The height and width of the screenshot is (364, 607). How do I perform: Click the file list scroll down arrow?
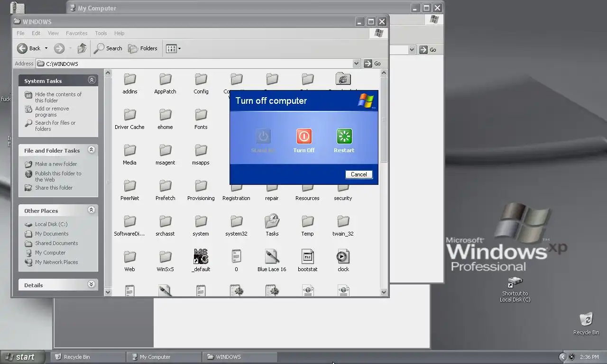click(384, 292)
